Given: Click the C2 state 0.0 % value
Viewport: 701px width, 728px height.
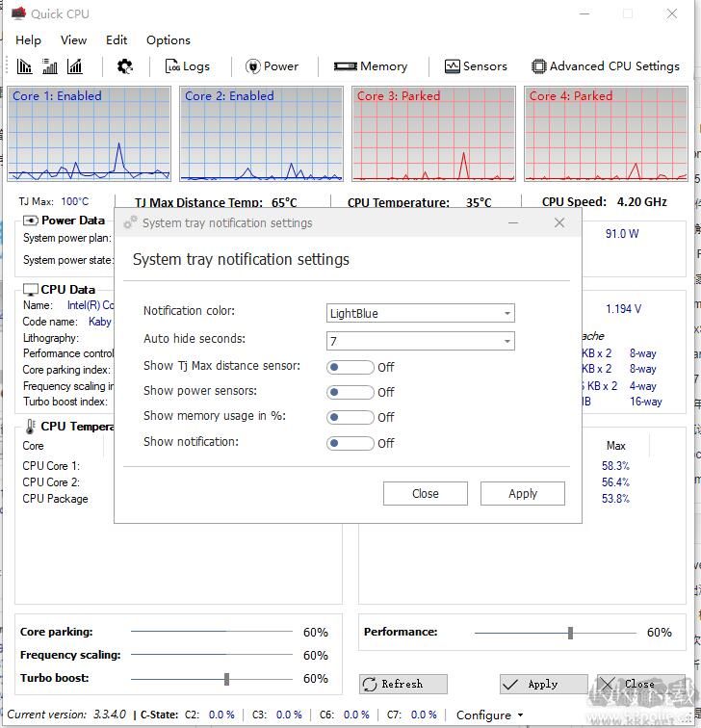Looking at the screenshot, I should click(x=221, y=715).
